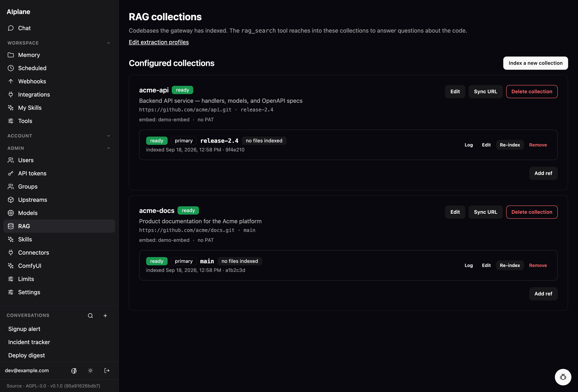Start a new conversation with plus icon
Screen dimensions: 578x392
click(105, 315)
